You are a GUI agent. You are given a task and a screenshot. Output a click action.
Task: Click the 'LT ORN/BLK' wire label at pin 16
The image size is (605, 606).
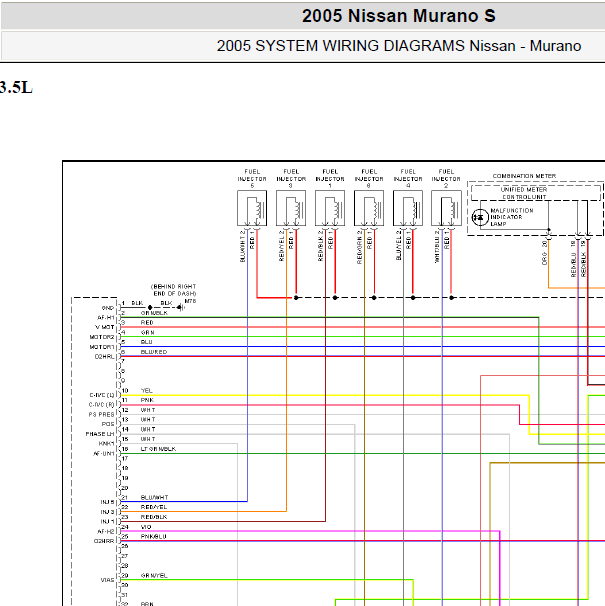(158, 449)
